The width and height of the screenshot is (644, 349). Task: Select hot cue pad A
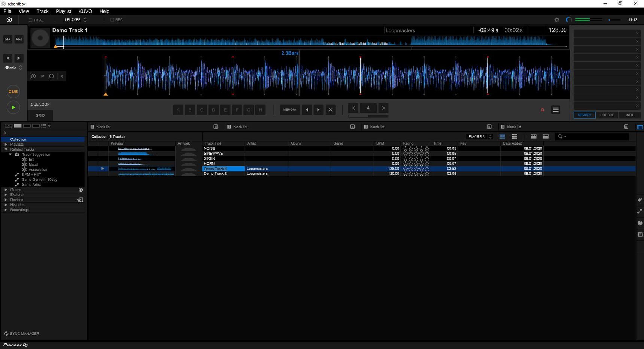[178, 110]
